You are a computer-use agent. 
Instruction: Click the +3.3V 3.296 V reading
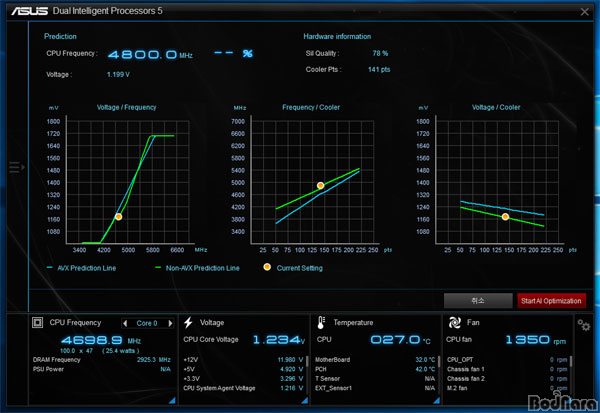[291, 379]
